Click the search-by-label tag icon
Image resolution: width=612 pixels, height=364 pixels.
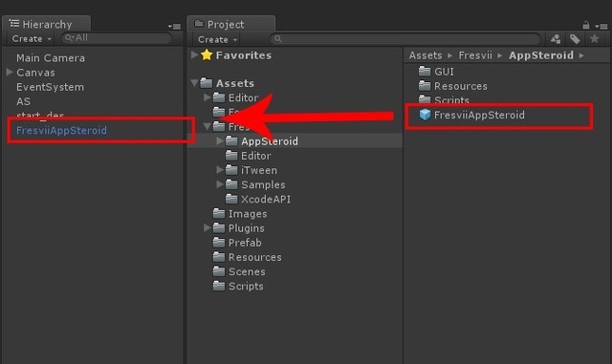click(575, 38)
